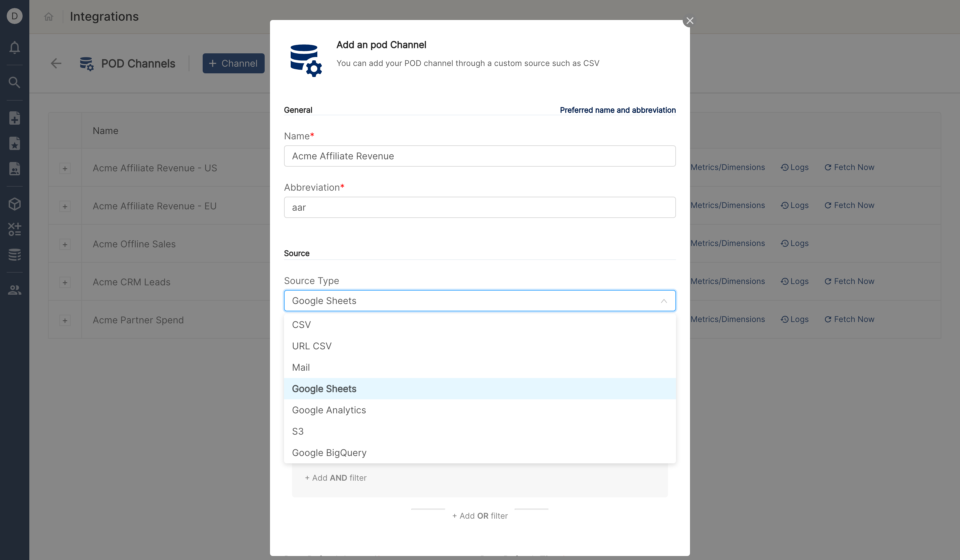Click the Integrations breadcrumb title
Viewport: 960px width, 560px height.
[x=104, y=16]
